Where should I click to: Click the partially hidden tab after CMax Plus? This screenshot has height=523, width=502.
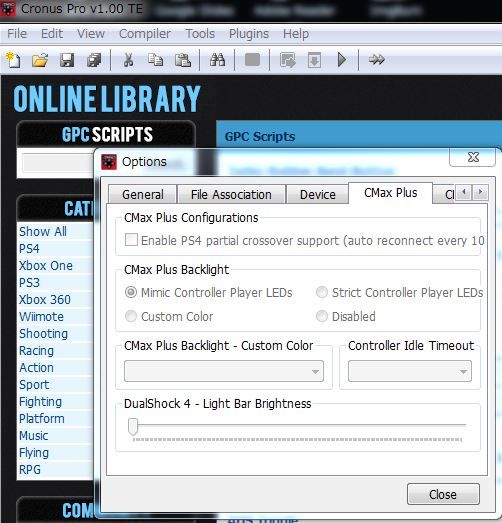tap(444, 194)
